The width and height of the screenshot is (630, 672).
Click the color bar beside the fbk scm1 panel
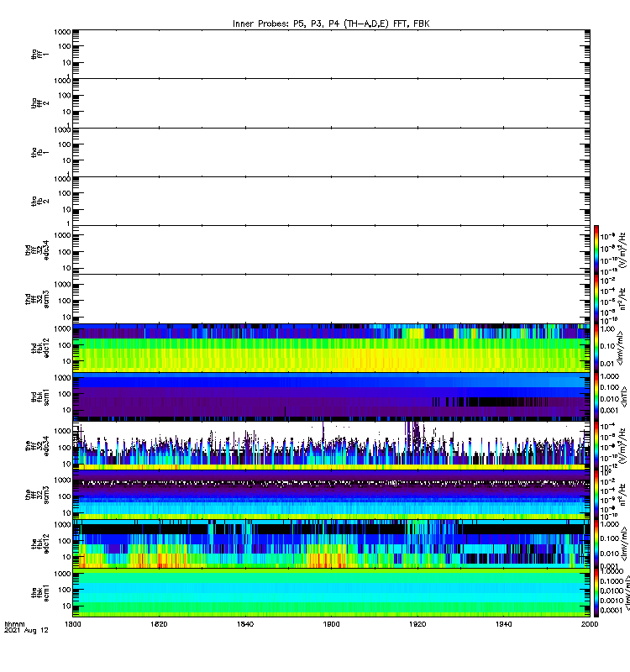click(596, 593)
